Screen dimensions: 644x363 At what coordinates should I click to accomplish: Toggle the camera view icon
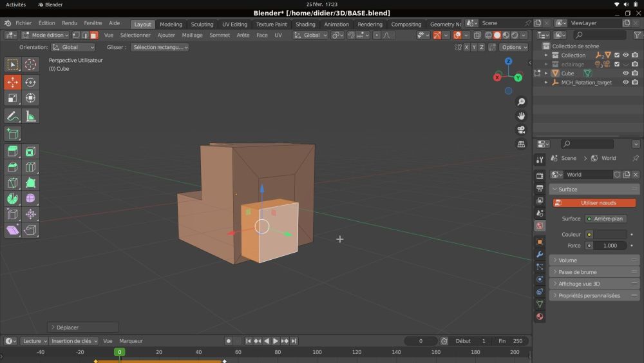tap(521, 130)
